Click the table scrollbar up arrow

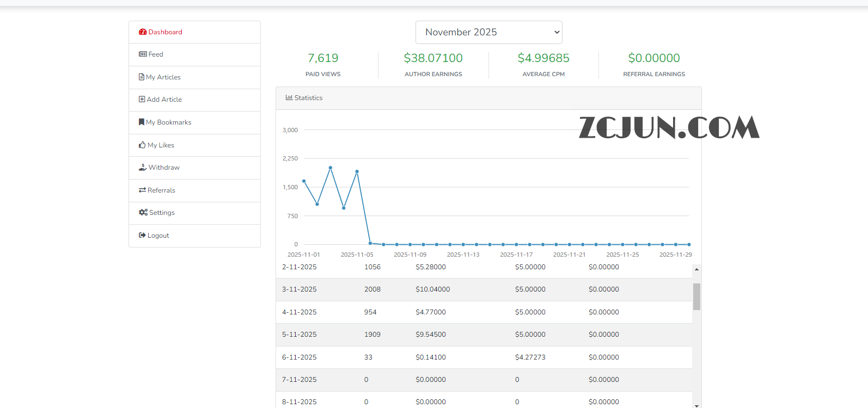click(696, 269)
